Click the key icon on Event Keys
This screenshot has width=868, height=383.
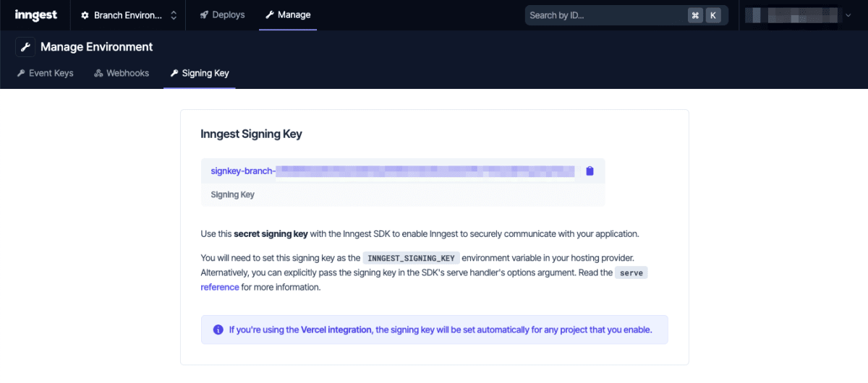tap(21, 73)
